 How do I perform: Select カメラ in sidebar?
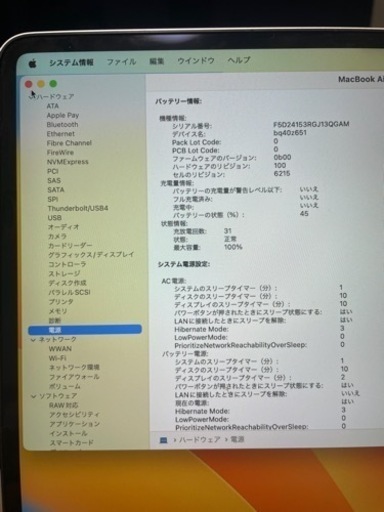(x=57, y=236)
